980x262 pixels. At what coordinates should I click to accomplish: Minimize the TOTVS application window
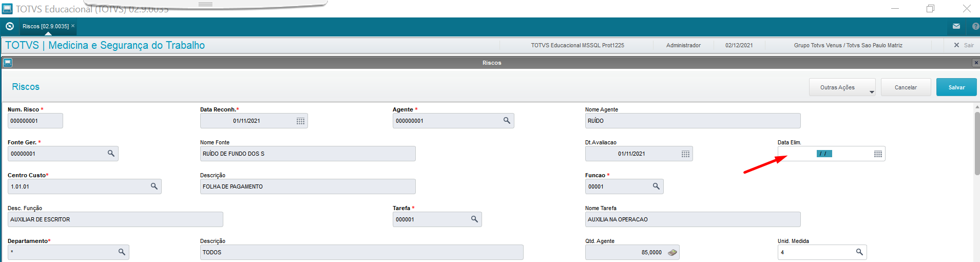pyautogui.click(x=895, y=8)
